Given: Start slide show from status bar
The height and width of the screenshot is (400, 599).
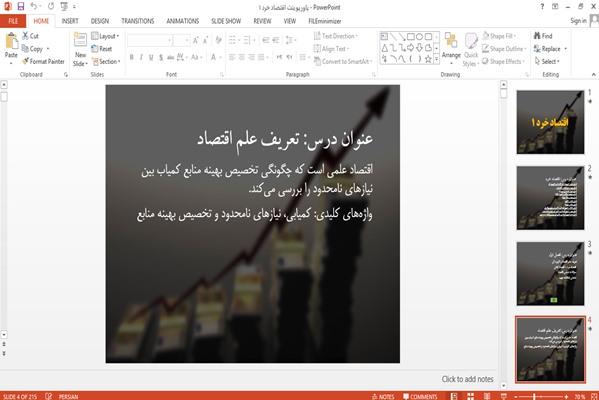Looking at the screenshot, I should pos(503,396).
